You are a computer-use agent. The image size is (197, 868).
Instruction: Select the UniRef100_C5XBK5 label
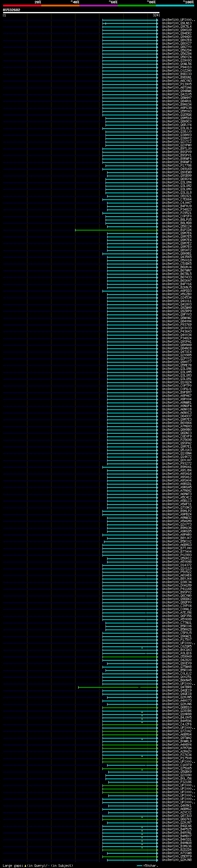point(176,264)
